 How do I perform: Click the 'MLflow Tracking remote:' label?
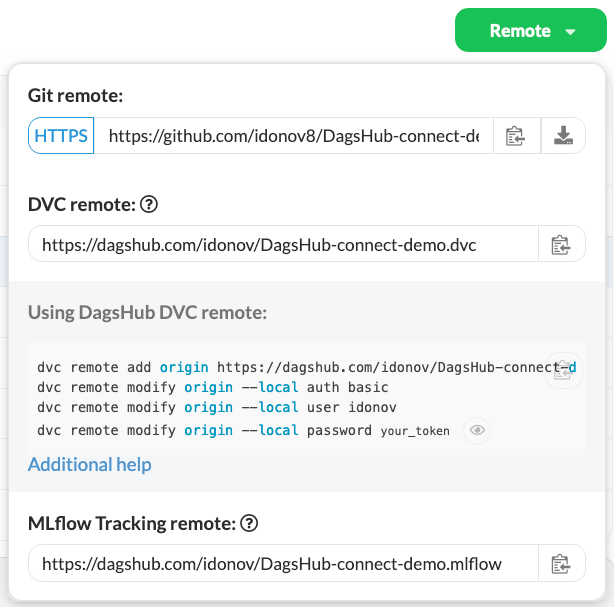[x=132, y=524]
